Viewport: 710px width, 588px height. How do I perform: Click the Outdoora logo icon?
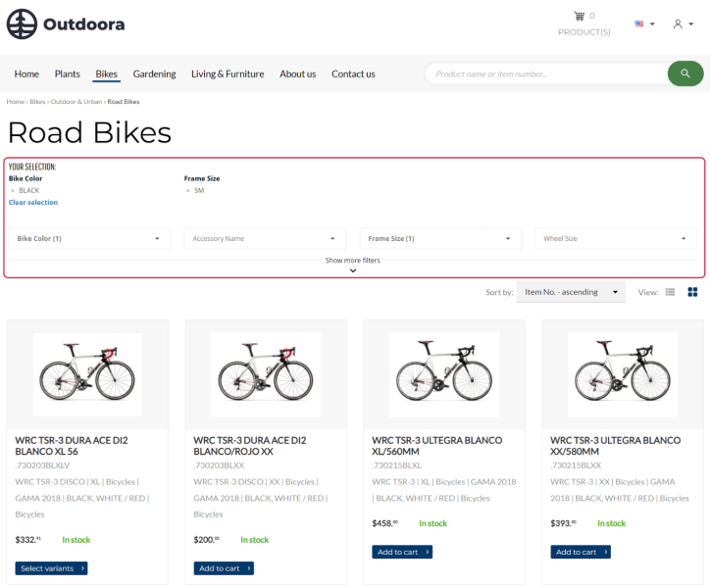[22, 24]
